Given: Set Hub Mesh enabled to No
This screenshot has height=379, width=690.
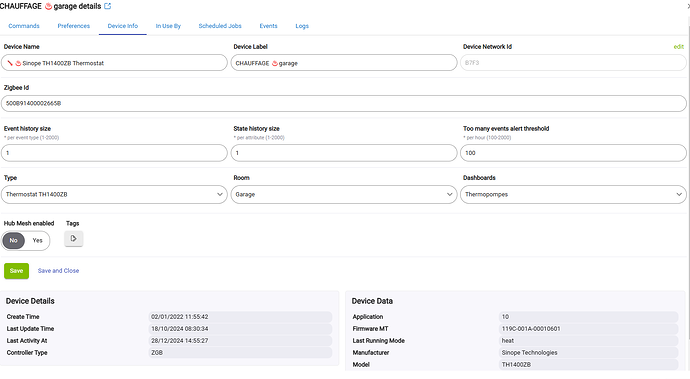Looking at the screenshot, I should click(14, 240).
